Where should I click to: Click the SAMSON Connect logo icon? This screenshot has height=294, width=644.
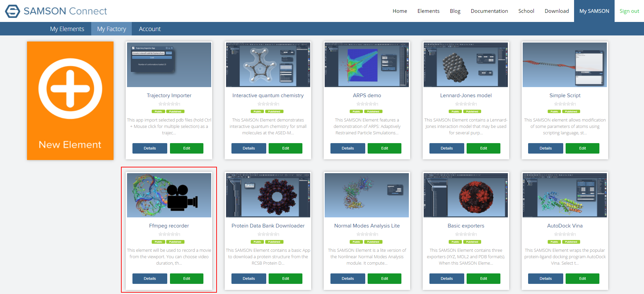click(13, 11)
